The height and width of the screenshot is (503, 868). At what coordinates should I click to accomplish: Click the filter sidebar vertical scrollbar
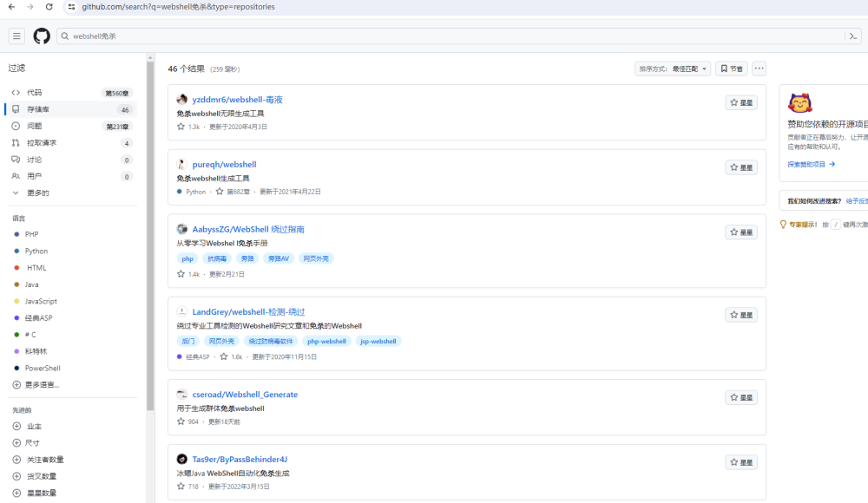[150, 235]
